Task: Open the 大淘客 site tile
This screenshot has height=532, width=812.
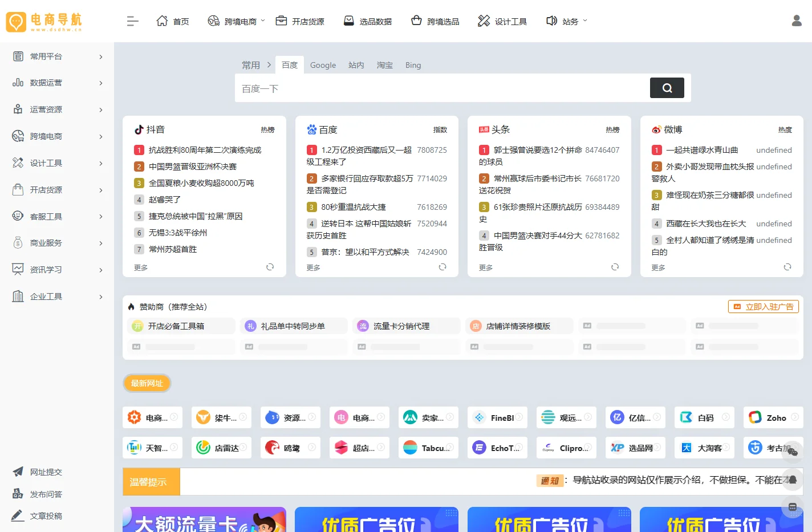Action: [x=704, y=448]
